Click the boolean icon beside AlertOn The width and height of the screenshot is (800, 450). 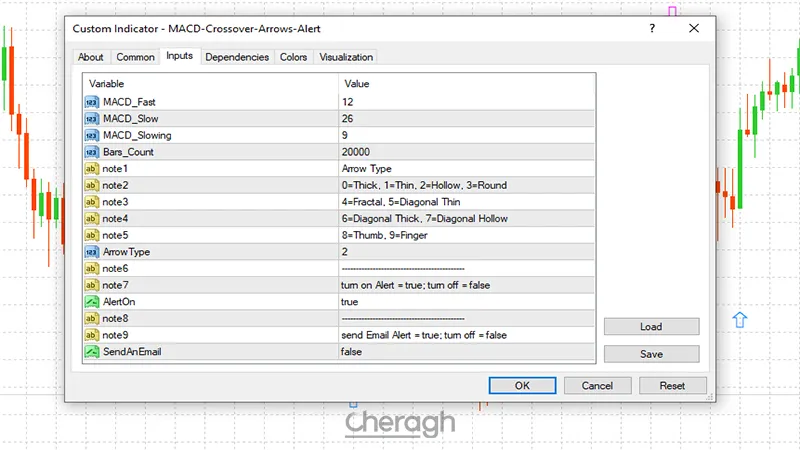click(91, 302)
